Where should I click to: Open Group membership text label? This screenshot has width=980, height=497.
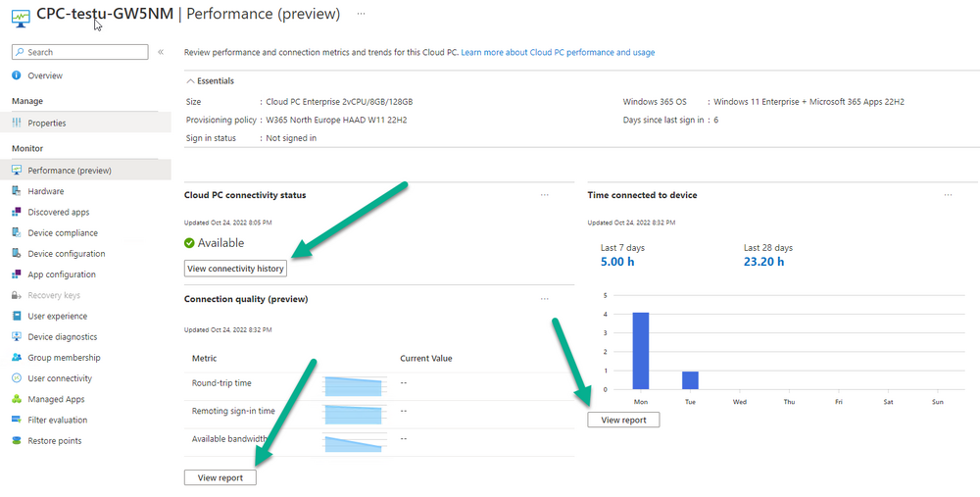[x=64, y=358]
